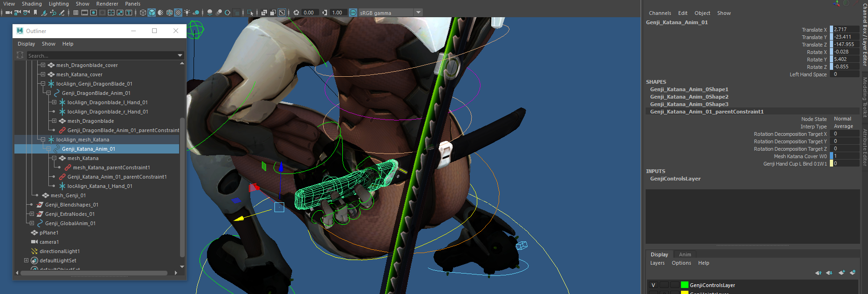Open the Outliner Display menu
Screen dimensions: 868x294
coord(27,44)
